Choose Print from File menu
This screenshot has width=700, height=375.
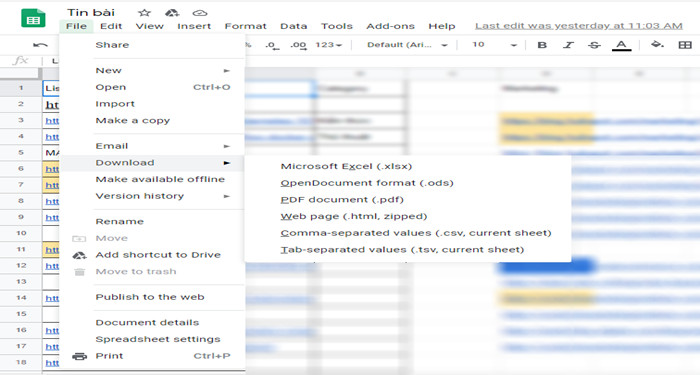coord(152,356)
